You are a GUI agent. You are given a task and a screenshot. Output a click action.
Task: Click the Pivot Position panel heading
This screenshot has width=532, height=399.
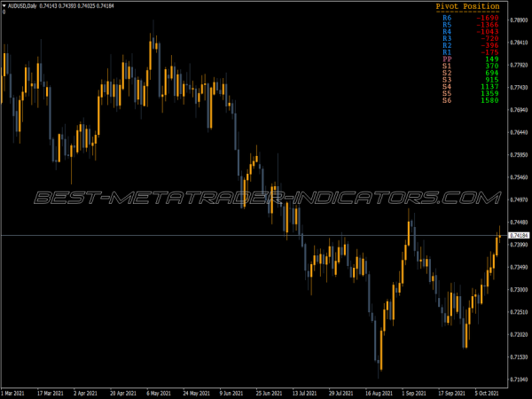pyautogui.click(x=467, y=6)
